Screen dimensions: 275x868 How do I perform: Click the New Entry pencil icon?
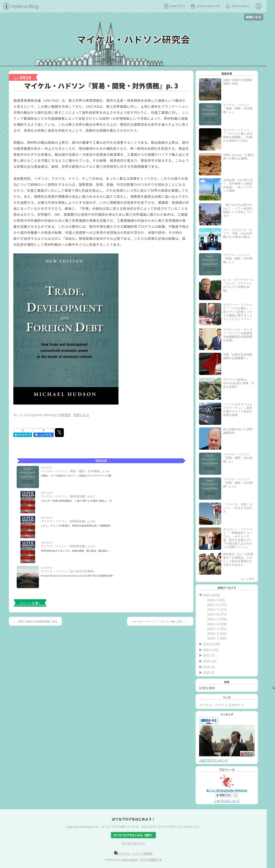coord(166,6)
